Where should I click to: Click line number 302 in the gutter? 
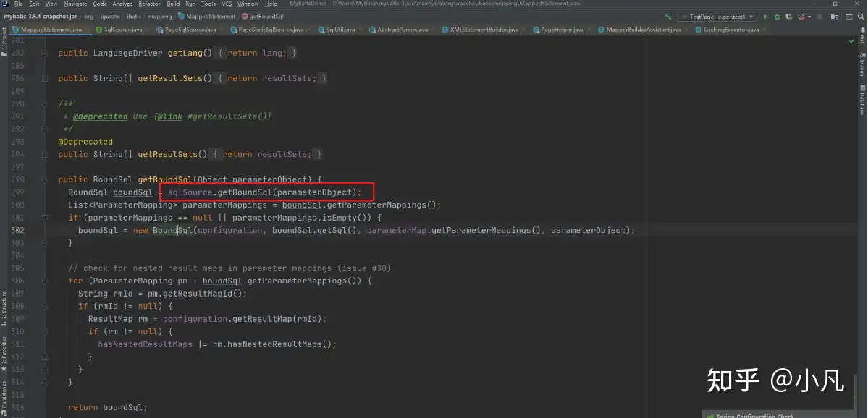(17, 231)
